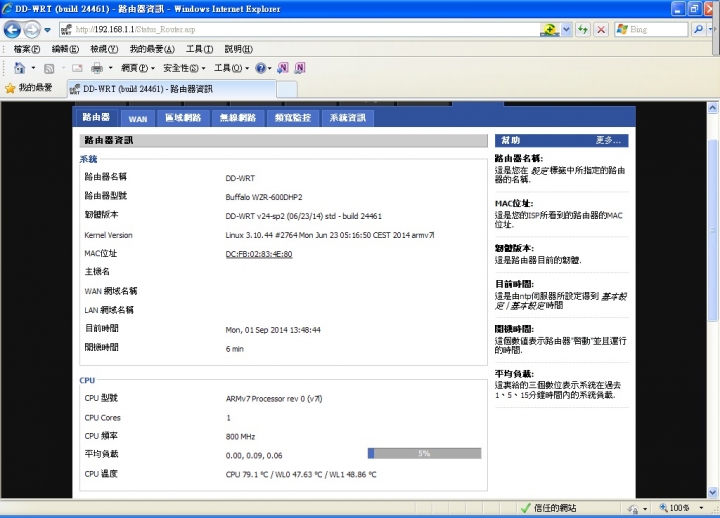
Task: Switch to the WAN sub-tab
Action: click(x=138, y=119)
